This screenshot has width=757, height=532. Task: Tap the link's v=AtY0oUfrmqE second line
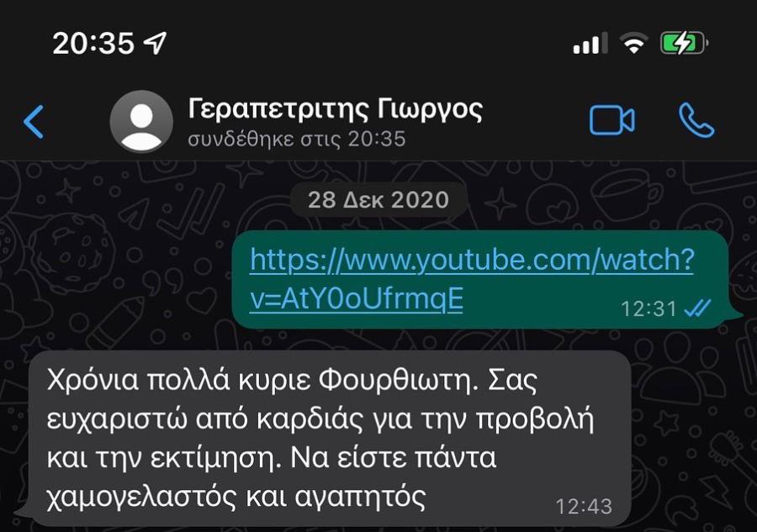[x=357, y=299]
